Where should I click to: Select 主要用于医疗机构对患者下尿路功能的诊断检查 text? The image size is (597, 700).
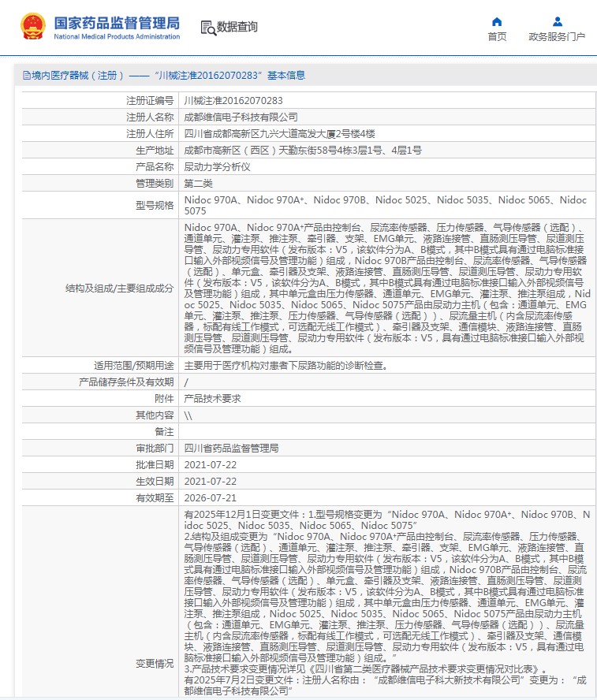point(285,366)
